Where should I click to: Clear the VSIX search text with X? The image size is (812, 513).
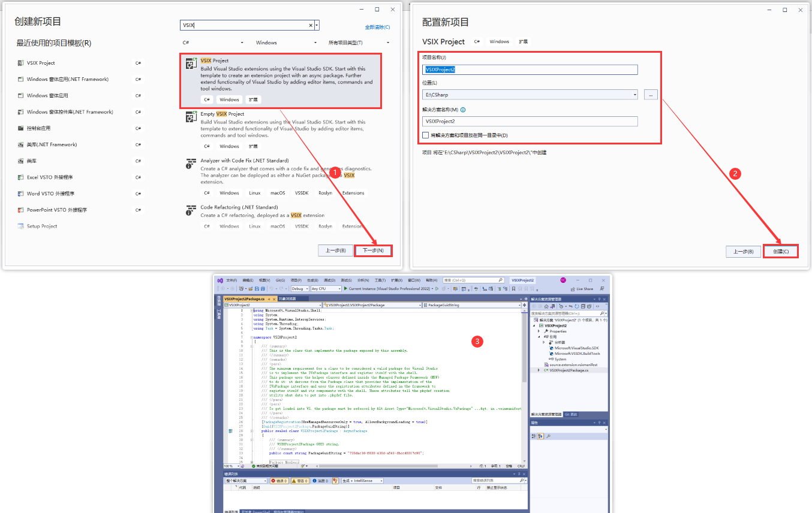(x=311, y=26)
